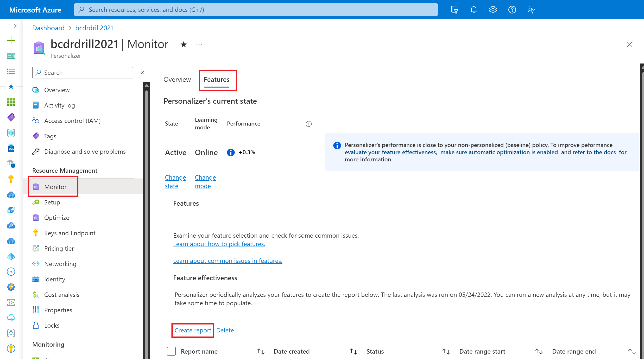Click the Tags icon in sidebar

[x=36, y=136]
